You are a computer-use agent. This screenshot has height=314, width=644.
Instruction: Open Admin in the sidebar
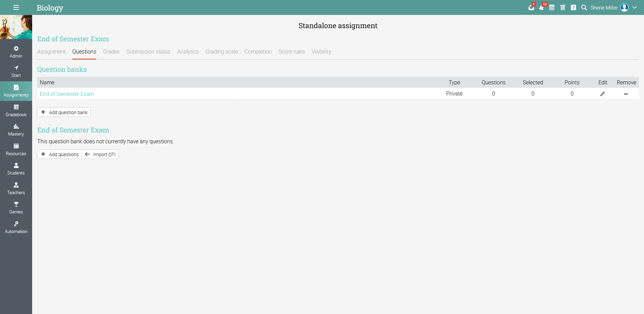point(16,52)
